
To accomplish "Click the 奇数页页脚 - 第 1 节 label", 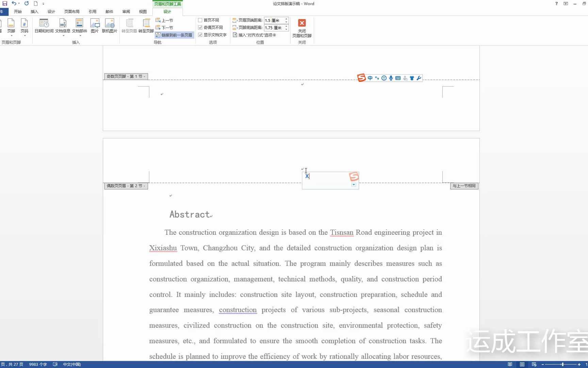I will (126, 76).
